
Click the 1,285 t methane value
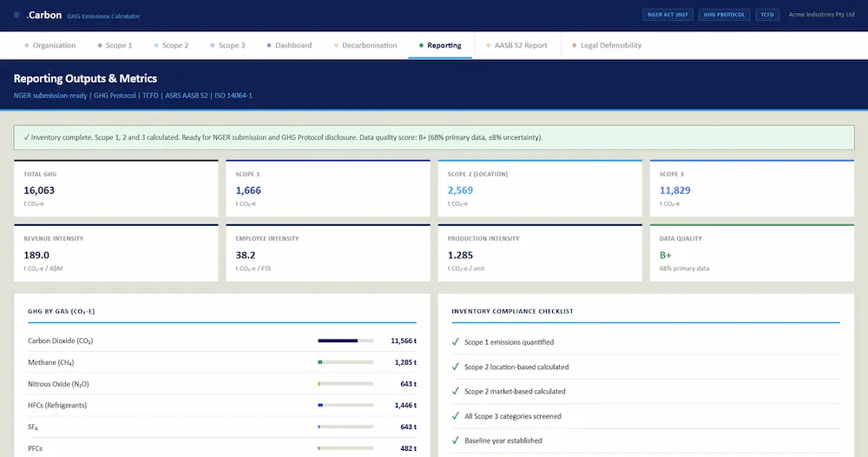click(x=405, y=362)
